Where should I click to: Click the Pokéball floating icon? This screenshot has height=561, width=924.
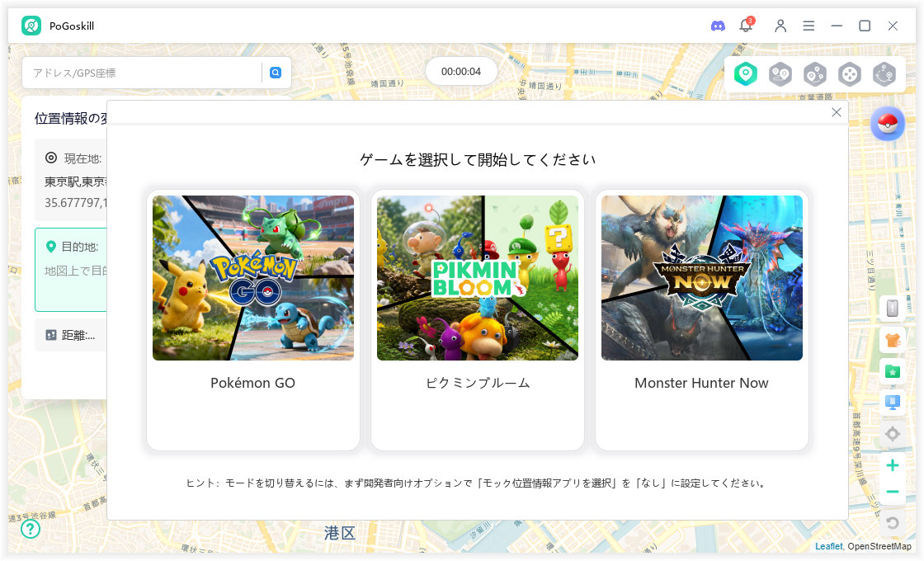888,124
